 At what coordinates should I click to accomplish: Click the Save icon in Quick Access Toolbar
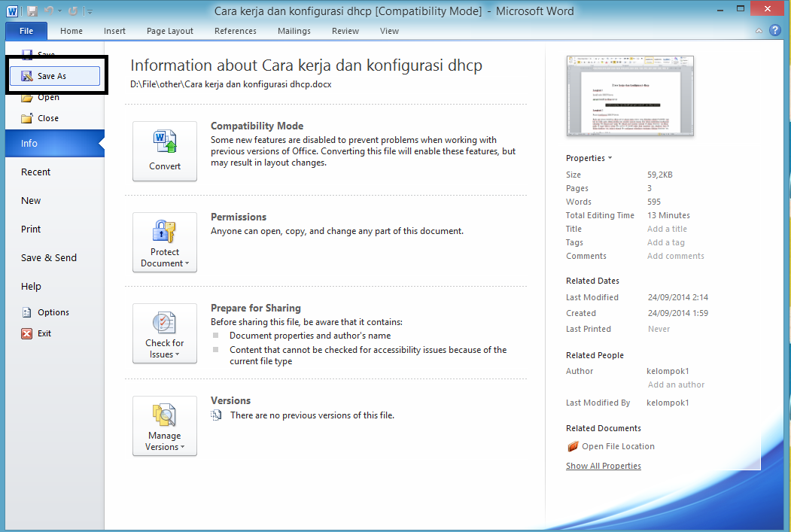[x=32, y=11]
